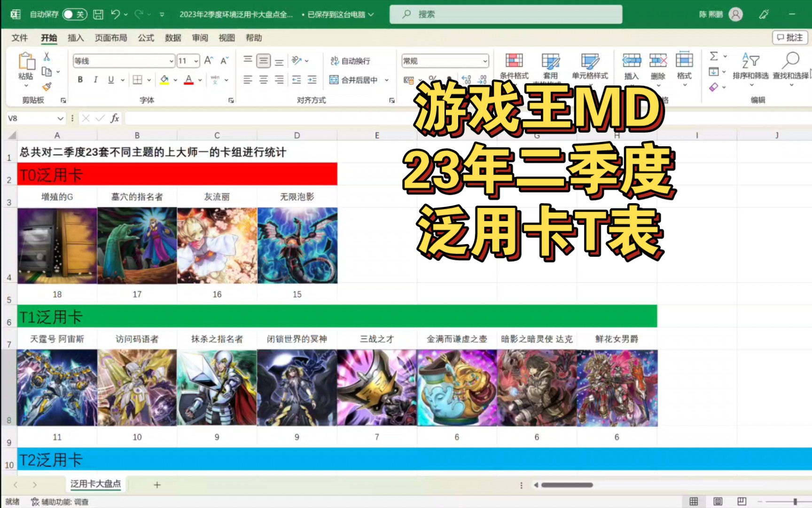This screenshot has width=812, height=508.
Task: Open the File (文件) tab
Action: (x=20, y=38)
